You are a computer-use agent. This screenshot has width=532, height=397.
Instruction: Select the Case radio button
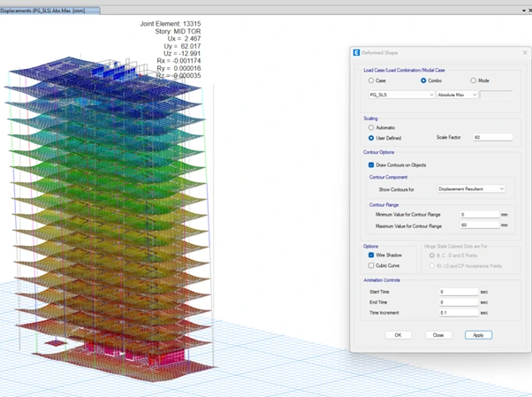371,80
